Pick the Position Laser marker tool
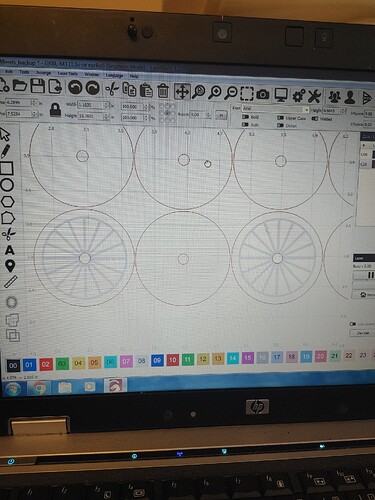This screenshot has height=500, width=375. pos(10,266)
